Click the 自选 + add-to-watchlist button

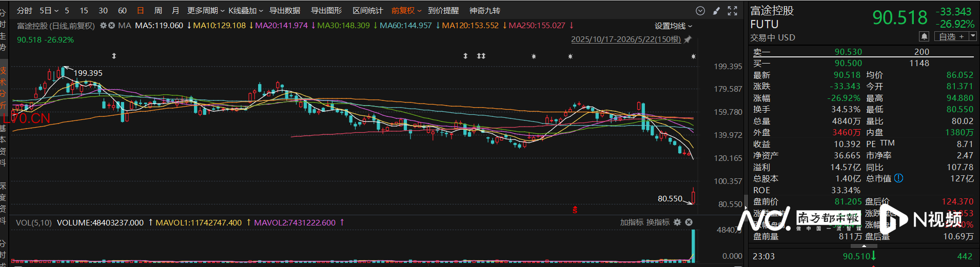point(951,36)
